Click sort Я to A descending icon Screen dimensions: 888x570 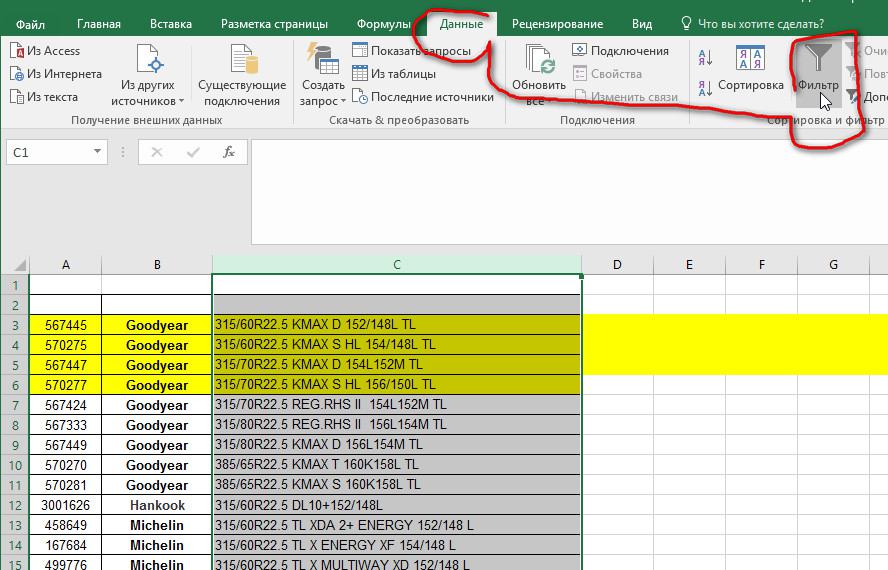[x=705, y=88]
